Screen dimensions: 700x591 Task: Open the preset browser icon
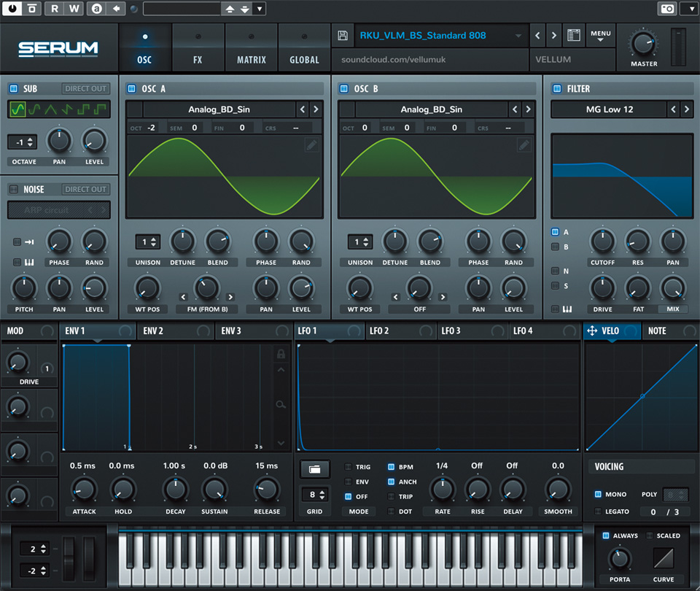point(574,35)
